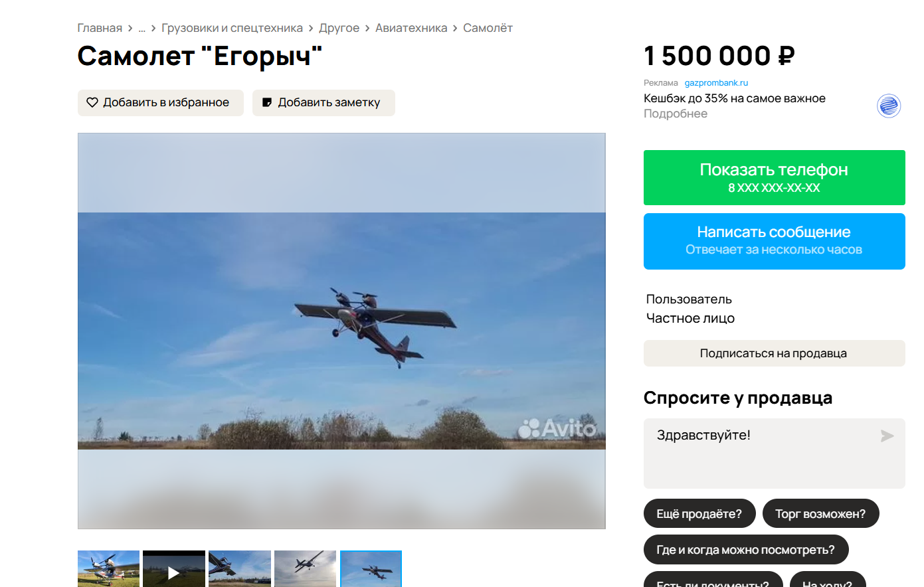Select the first plane-on-ground thumbnail
This screenshot has width=924, height=587.
(x=108, y=569)
